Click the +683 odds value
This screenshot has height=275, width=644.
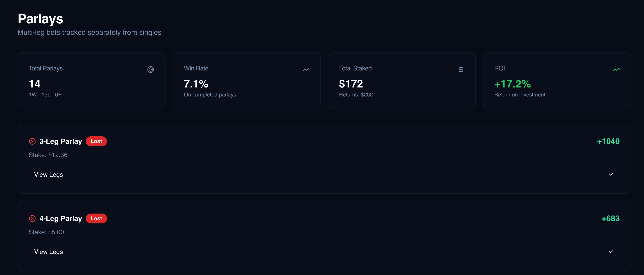[610, 218]
